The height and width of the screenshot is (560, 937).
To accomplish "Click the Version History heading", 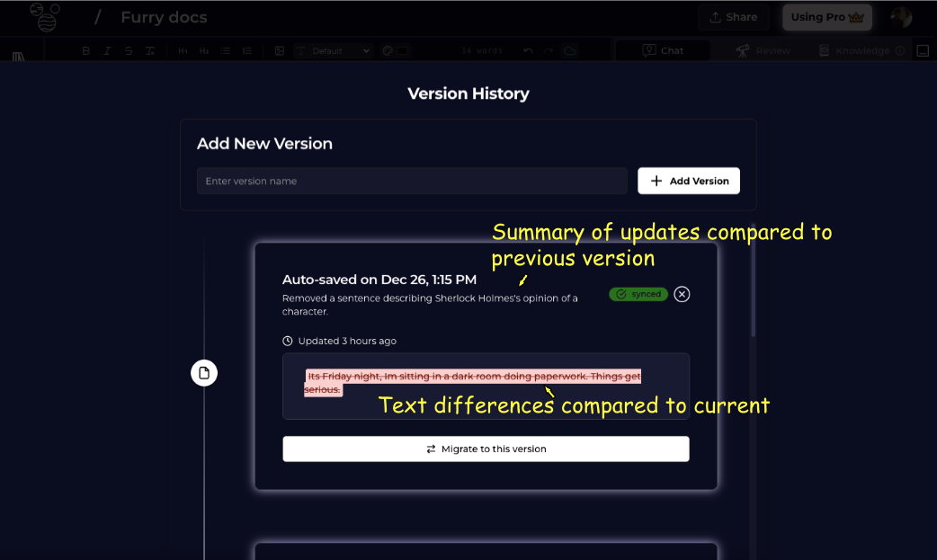I will coord(468,93).
